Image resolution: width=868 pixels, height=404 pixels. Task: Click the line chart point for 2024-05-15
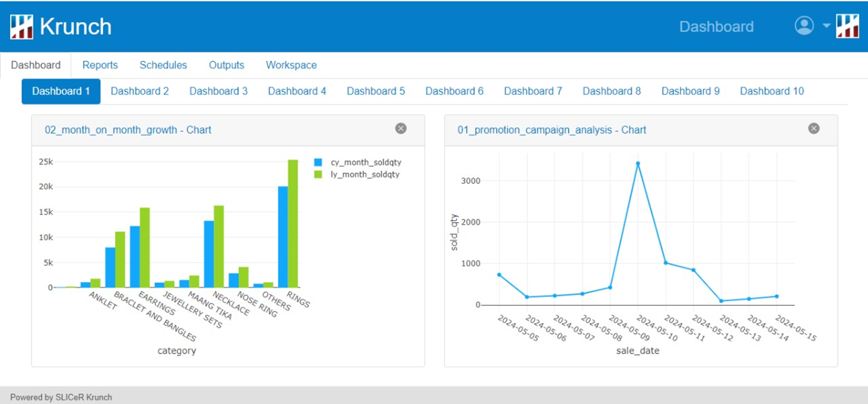click(x=776, y=296)
